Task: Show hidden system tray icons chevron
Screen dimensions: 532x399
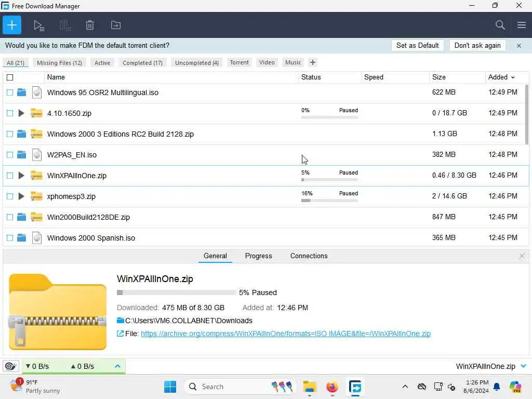Action: pos(405,387)
